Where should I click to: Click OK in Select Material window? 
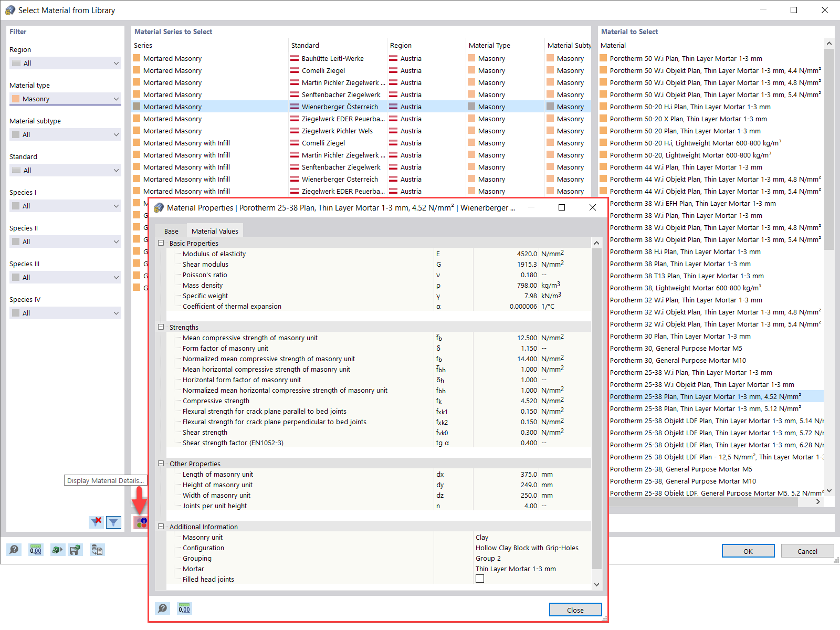pos(748,551)
